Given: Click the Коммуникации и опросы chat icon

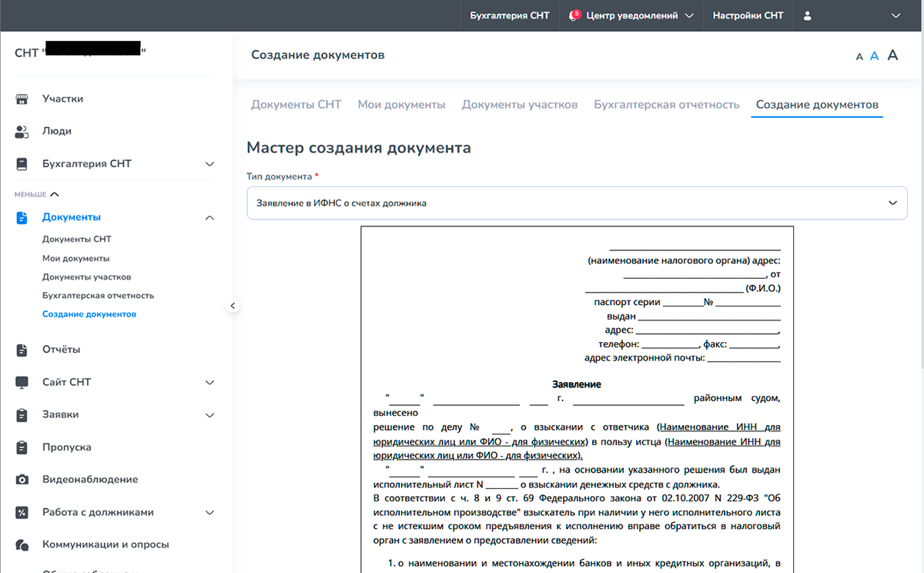Looking at the screenshot, I should [x=22, y=545].
